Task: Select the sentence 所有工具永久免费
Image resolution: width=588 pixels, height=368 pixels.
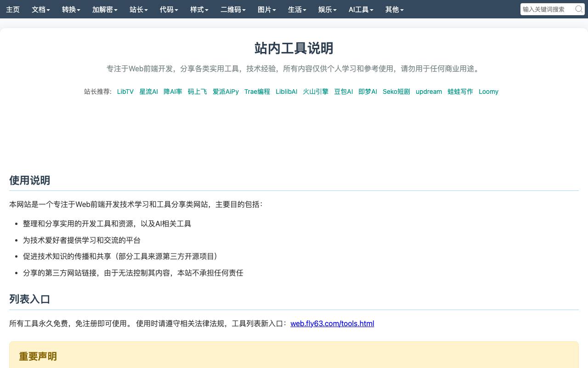Action: 39,323
